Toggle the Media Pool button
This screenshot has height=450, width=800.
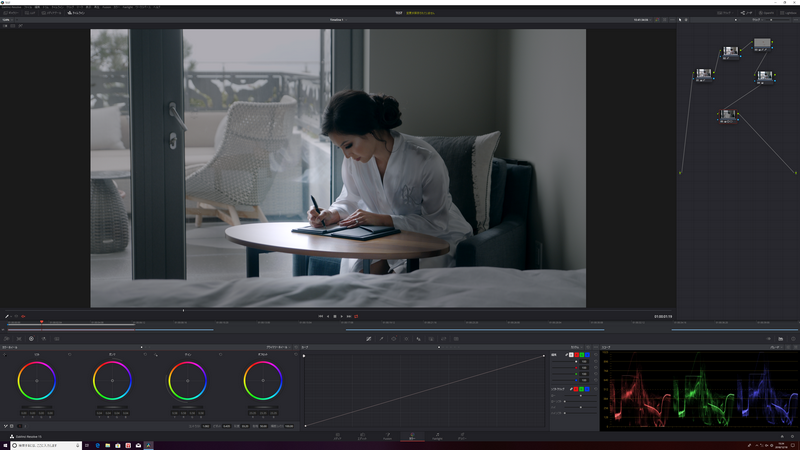pos(51,13)
